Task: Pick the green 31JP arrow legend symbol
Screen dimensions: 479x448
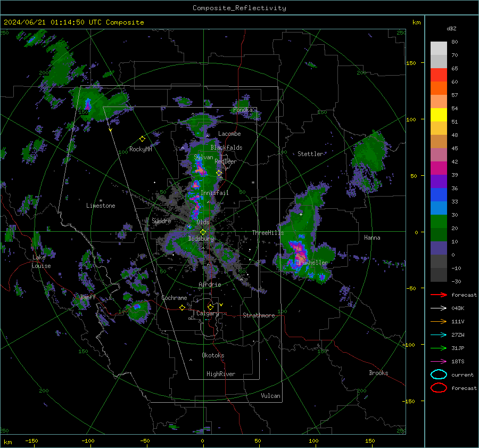Action: tap(439, 348)
